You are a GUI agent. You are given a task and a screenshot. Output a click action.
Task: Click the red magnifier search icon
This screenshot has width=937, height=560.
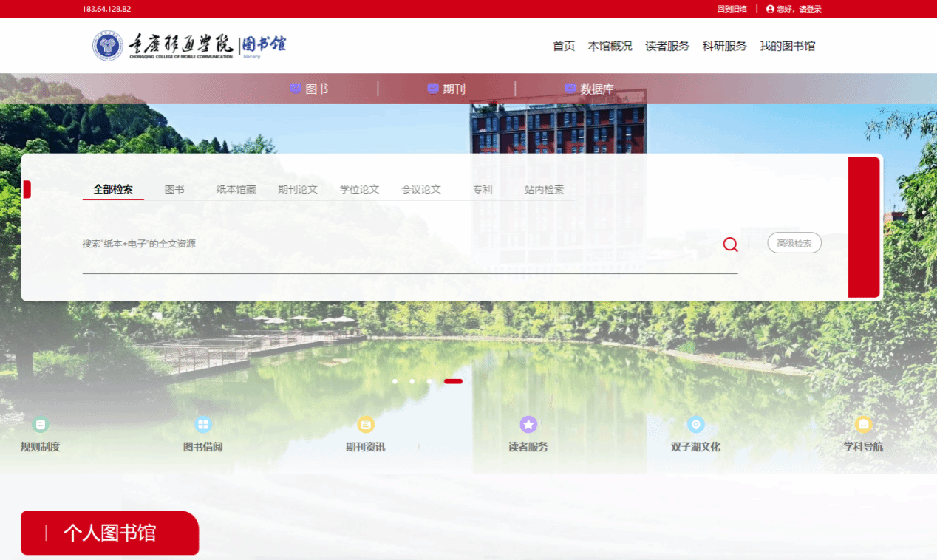click(x=730, y=245)
